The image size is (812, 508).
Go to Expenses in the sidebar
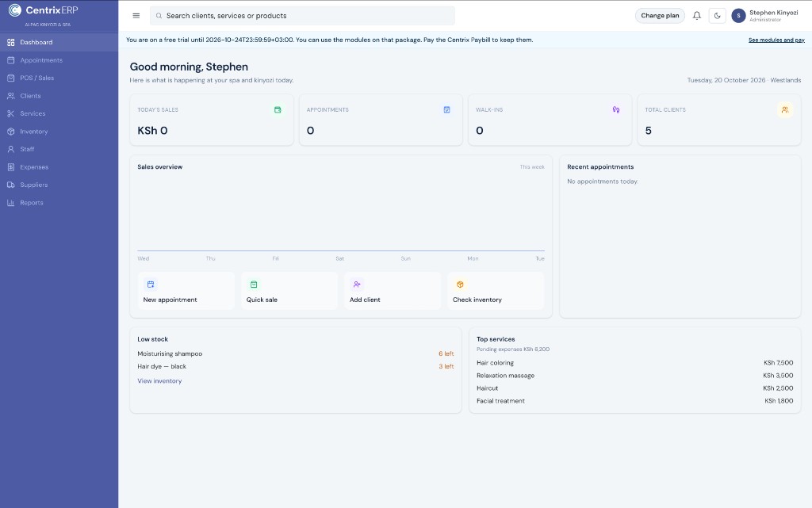(59, 167)
